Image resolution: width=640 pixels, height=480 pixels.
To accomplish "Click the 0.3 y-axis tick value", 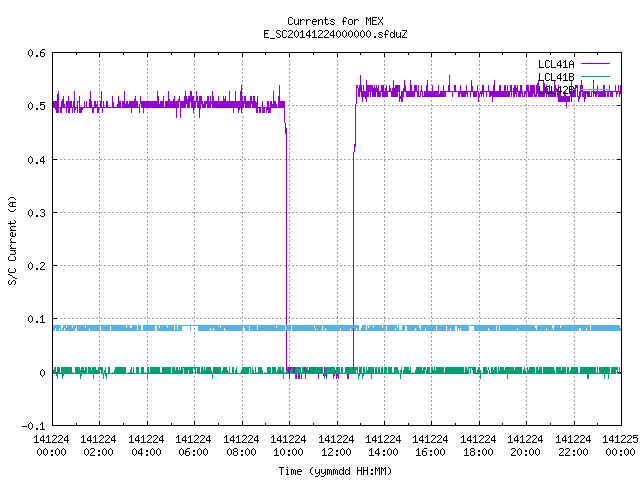I will point(36,213).
